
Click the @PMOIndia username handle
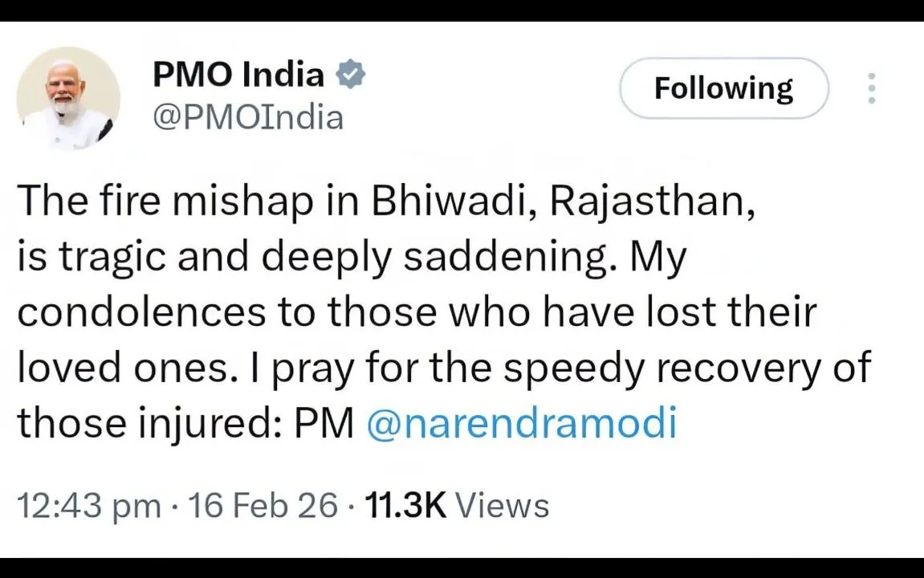click(248, 117)
